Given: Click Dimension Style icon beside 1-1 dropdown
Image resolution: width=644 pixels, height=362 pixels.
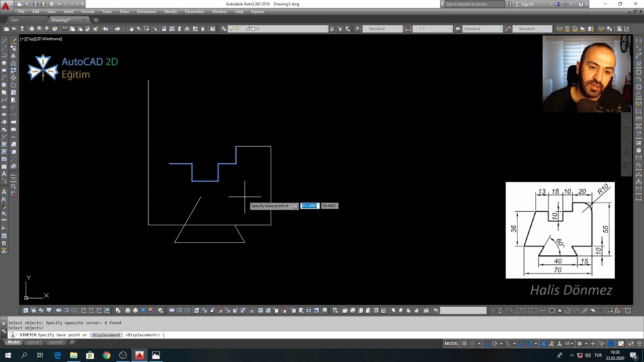Looking at the screenshot, I should click(409, 29).
